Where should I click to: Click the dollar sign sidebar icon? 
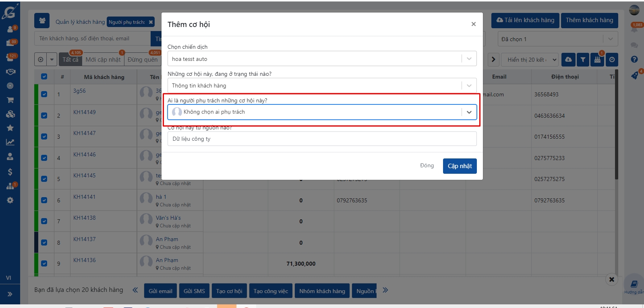tap(10, 172)
